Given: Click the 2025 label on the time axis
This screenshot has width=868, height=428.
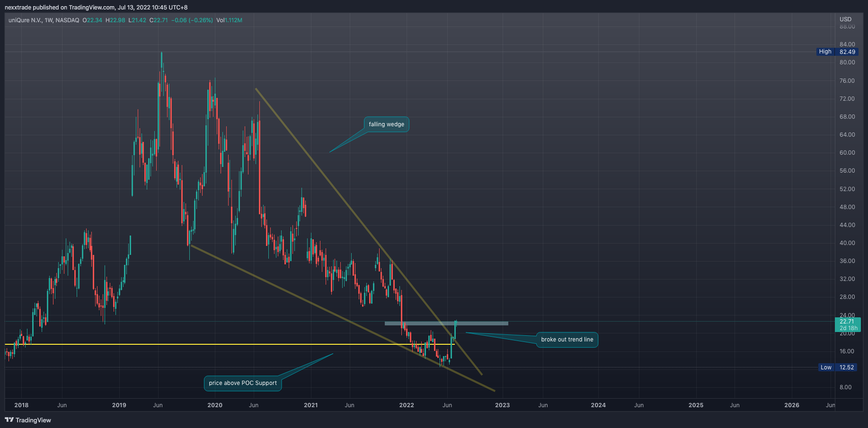Looking at the screenshot, I should (x=696, y=405).
